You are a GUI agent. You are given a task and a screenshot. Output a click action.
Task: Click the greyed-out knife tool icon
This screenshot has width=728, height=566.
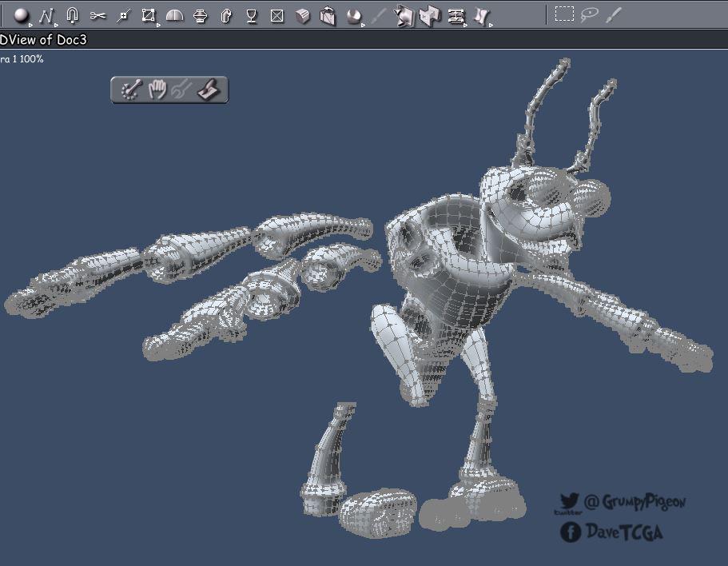pos(380,16)
